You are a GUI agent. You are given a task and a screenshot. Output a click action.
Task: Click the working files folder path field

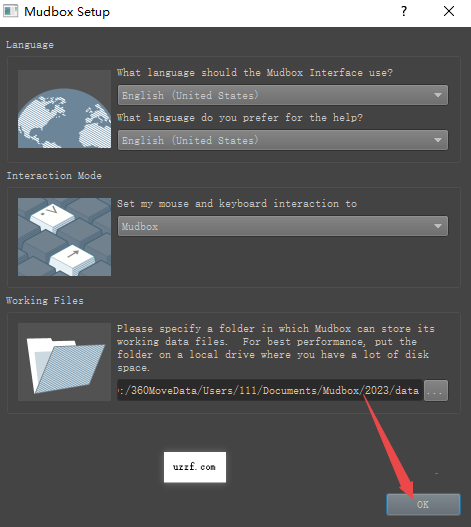[270, 391]
